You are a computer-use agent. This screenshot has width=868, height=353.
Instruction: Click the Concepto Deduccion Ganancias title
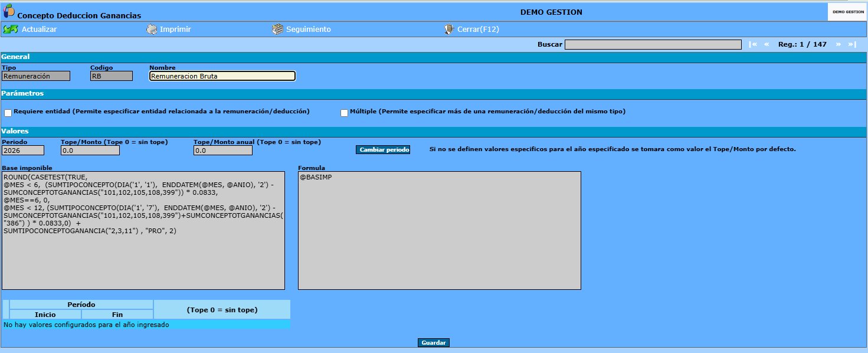pyautogui.click(x=79, y=15)
